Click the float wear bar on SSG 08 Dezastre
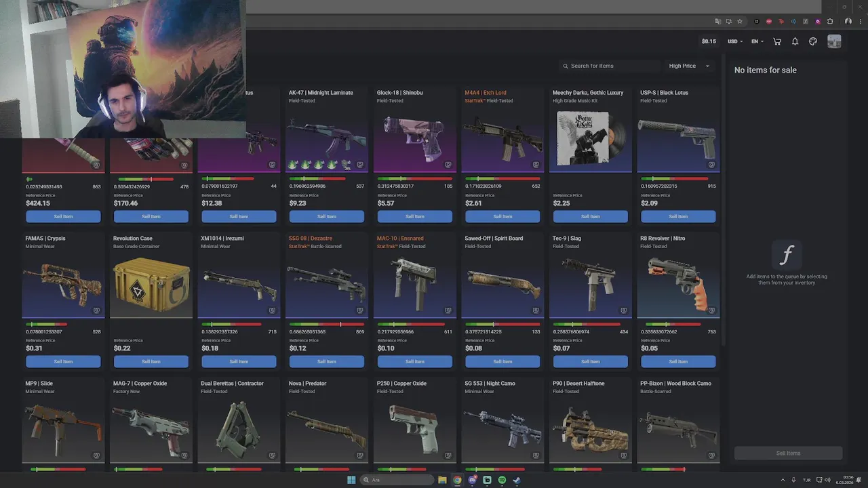Image resolution: width=868 pixels, height=488 pixels. click(x=327, y=324)
